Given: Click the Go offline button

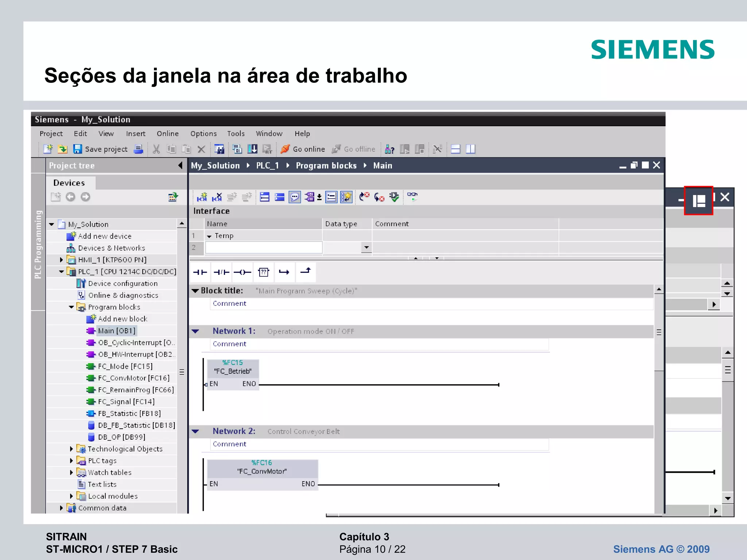Looking at the screenshot, I should 353,149.
